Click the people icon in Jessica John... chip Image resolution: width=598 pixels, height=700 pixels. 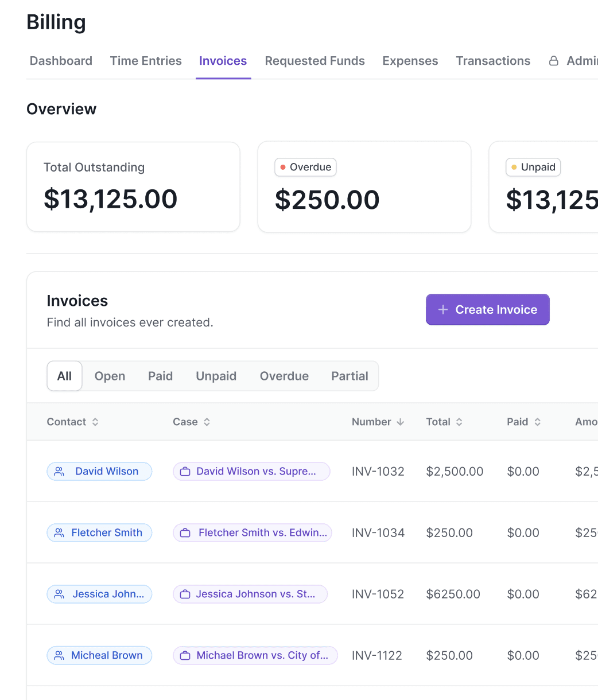tap(59, 594)
